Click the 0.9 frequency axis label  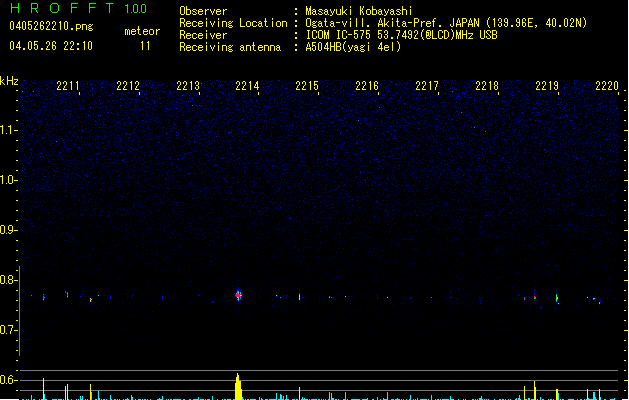8,230
